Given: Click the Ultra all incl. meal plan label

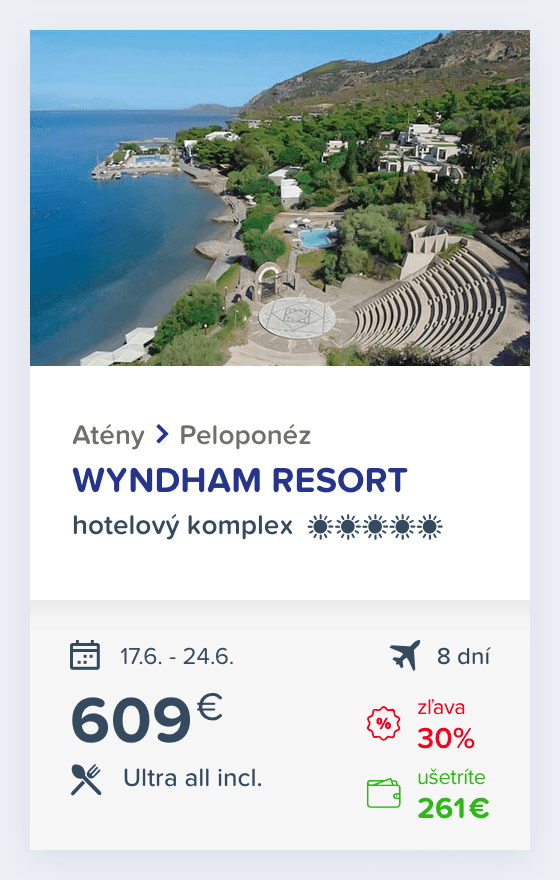Looking at the screenshot, I should 192,778.
